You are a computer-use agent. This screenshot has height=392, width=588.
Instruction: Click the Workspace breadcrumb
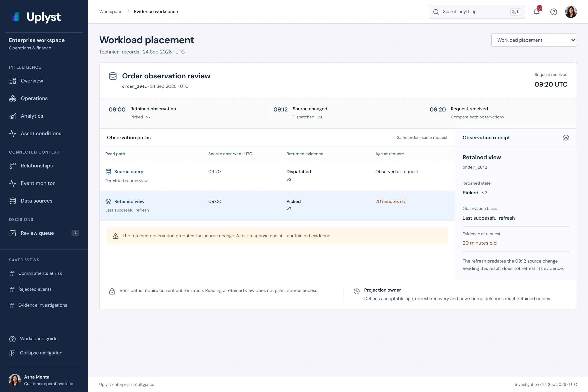coord(111,11)
